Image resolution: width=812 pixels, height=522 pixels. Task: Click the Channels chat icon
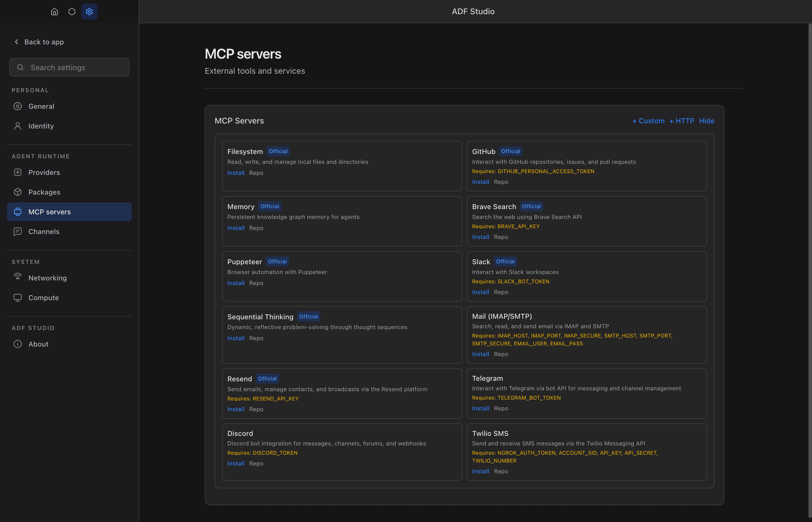pyautogui.click(x=18, y=231)
